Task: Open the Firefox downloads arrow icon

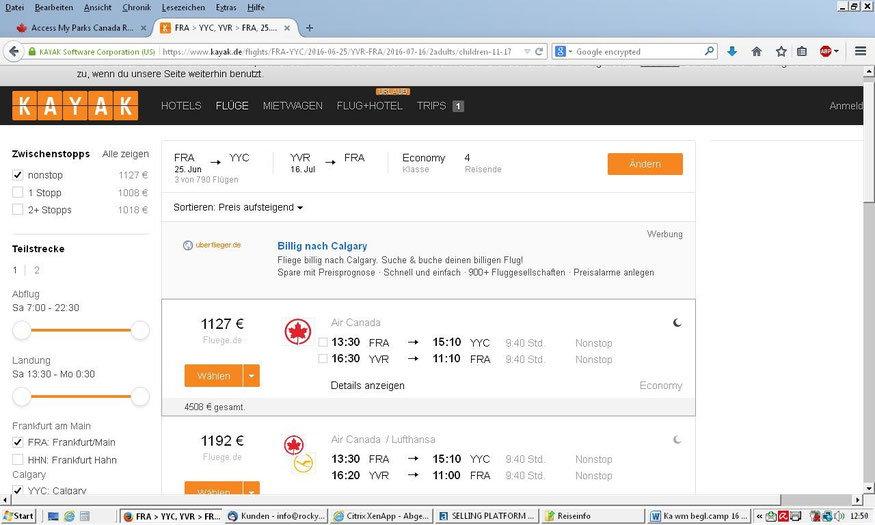Action: tap(732, 51)
